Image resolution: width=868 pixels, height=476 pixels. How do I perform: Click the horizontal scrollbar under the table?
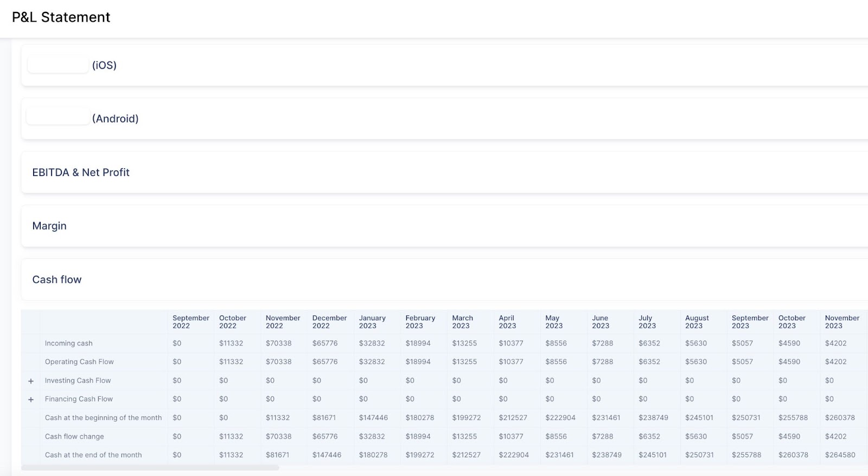[150, 467]
